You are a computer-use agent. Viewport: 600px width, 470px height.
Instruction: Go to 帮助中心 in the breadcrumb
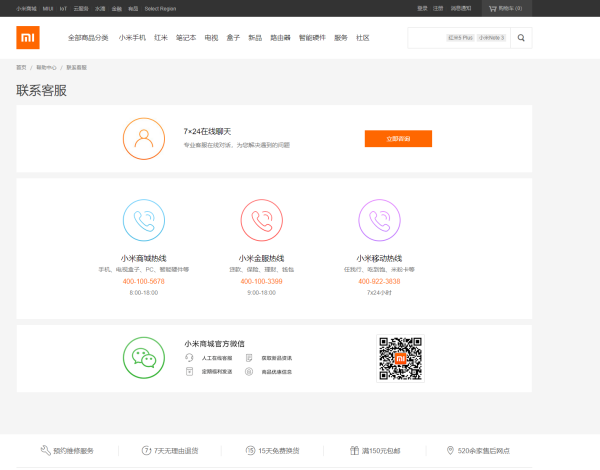click(46, 67)
